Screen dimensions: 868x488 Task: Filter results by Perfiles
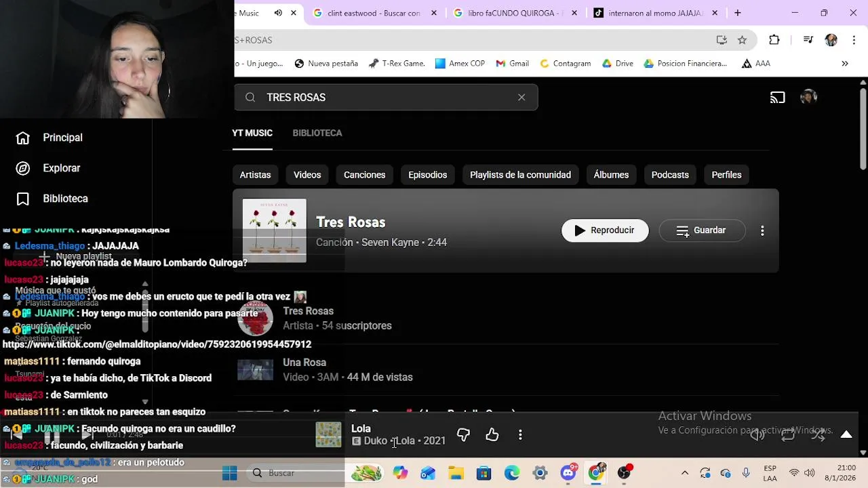[x=726, y=175]
